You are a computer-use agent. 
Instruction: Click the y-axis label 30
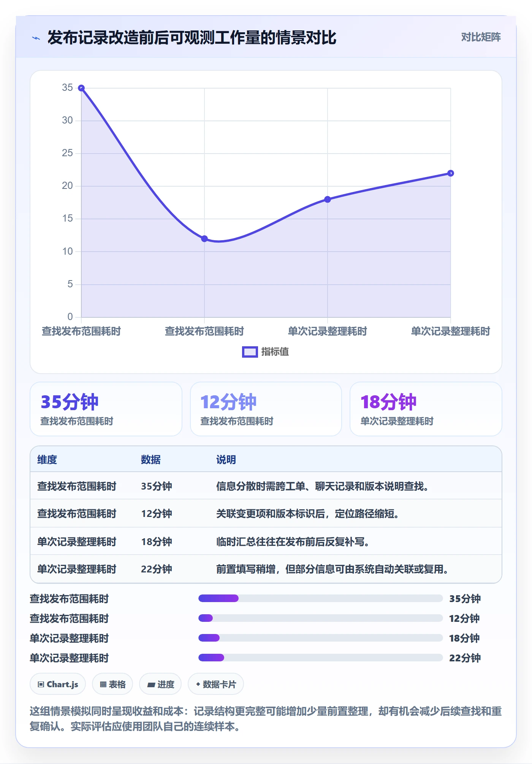click(67, 120)
